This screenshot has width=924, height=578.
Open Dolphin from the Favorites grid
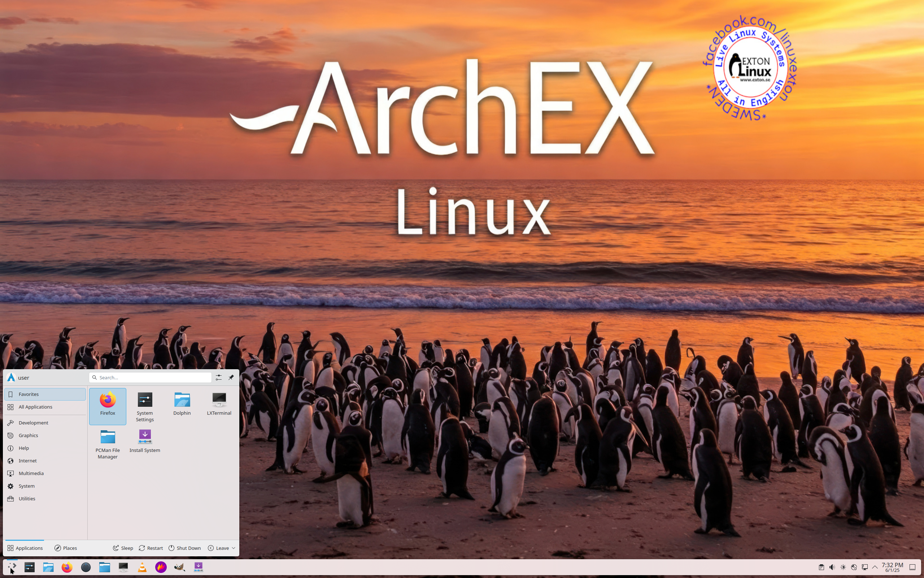tap(182, 406)
